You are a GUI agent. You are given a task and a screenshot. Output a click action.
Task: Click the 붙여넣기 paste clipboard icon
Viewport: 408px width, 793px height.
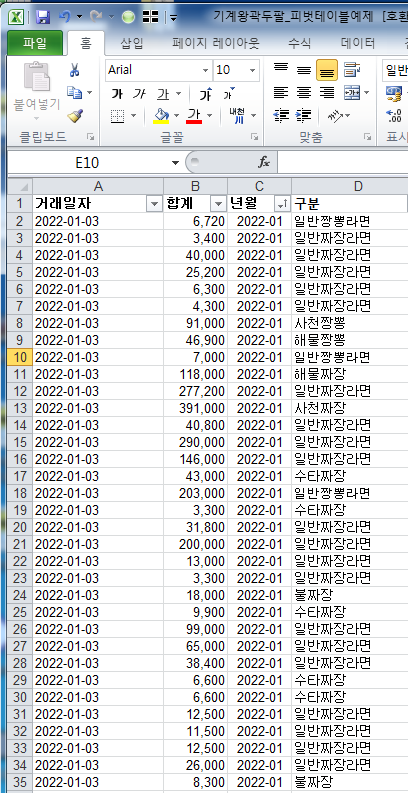click(x=37, y=76)
